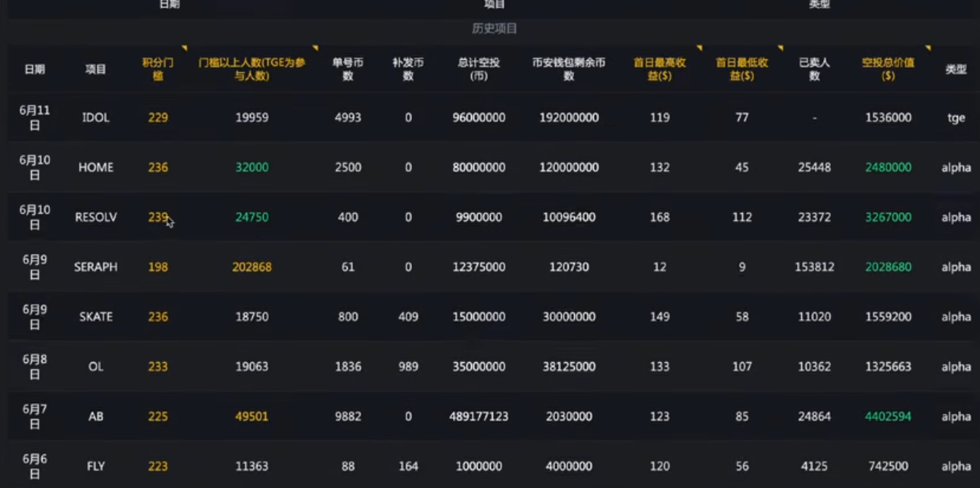The height and width of the screenshot is (488, 980).
Task: Click the 首日最高收益($) column header
Action: coord(660,69)
